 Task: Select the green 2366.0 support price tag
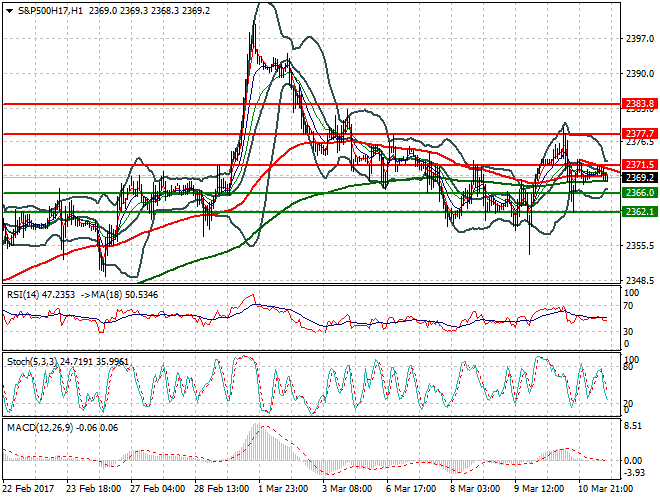[639, 192]
